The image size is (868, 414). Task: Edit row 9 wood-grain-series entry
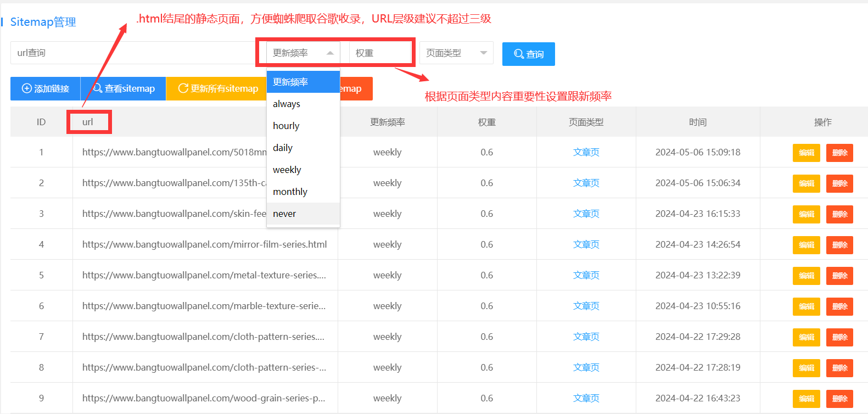point(806,399)
